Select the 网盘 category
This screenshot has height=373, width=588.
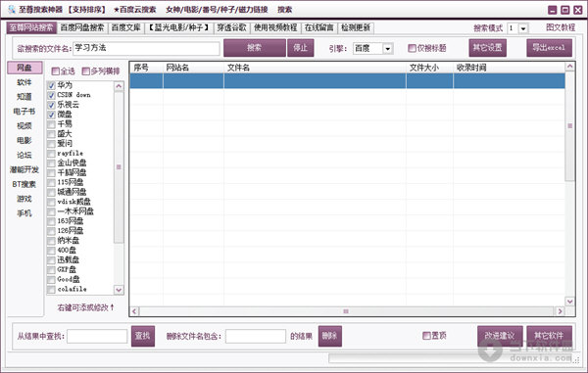(24, 68)
